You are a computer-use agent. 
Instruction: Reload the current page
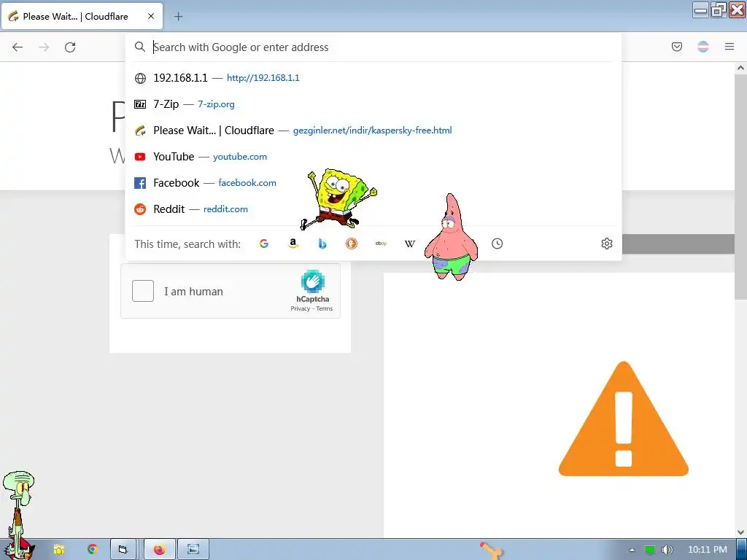(70, 47)
